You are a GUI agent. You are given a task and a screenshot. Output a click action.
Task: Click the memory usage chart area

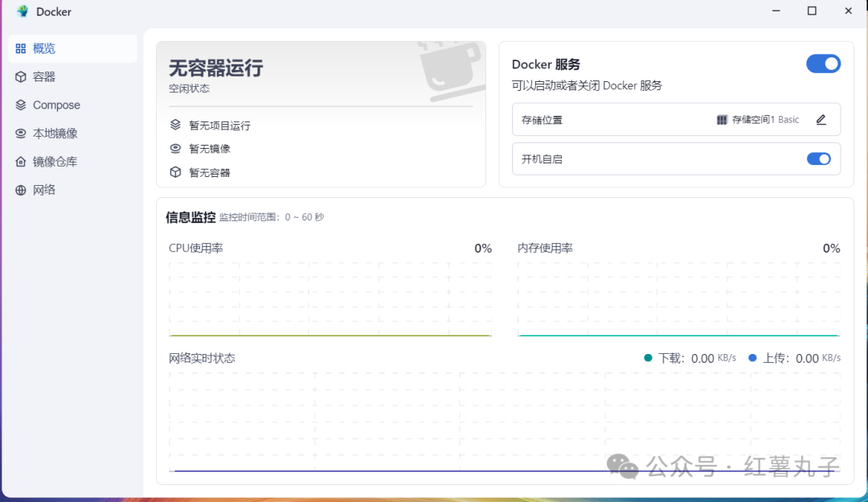(x=678, y=299)
